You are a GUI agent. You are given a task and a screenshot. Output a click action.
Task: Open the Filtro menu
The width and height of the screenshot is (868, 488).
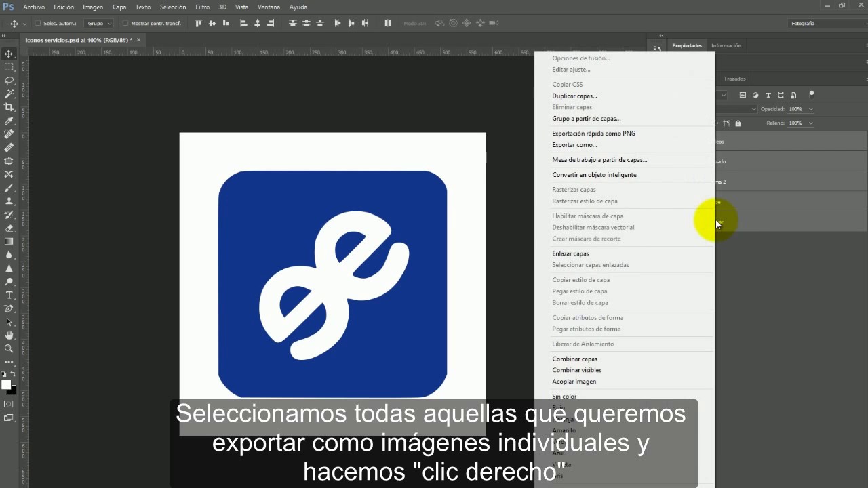[202, 7]
